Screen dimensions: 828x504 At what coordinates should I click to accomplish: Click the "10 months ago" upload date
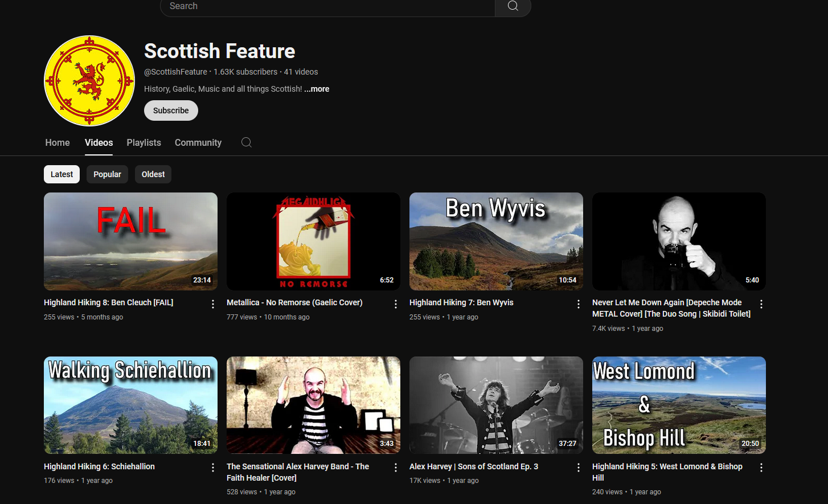(x=287, y=317)
